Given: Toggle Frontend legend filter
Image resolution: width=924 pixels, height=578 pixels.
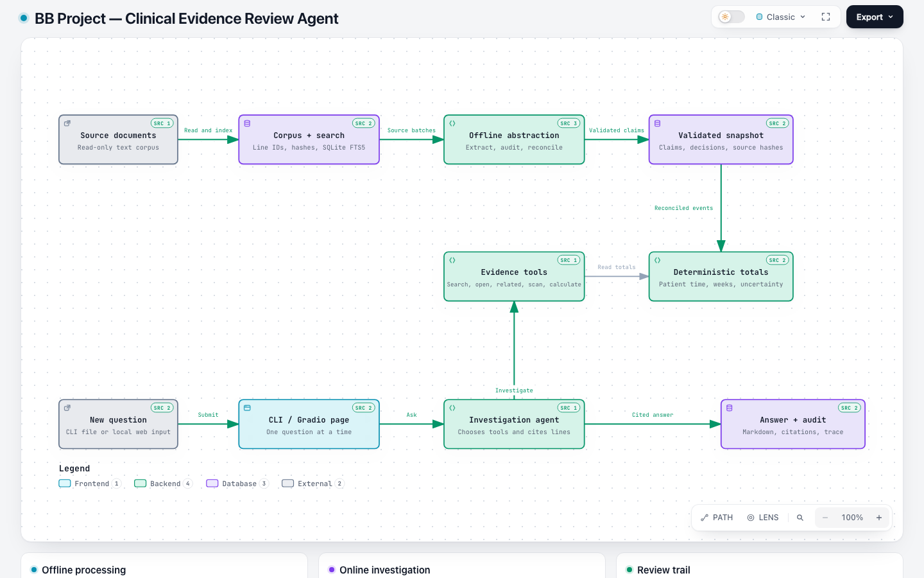Looking at the screenshot, I should pyautogui.click(x=89, y=484).
